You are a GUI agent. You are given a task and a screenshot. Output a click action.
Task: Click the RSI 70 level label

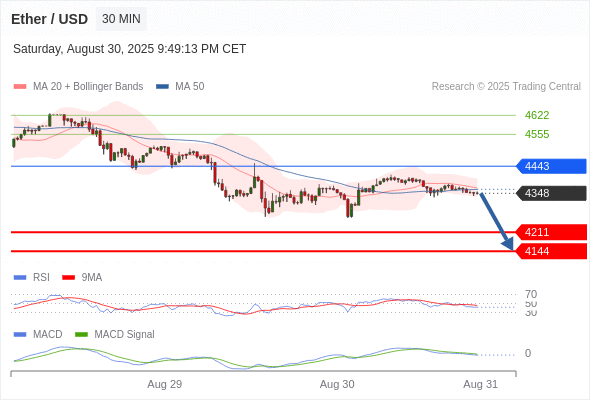(531, 294)
